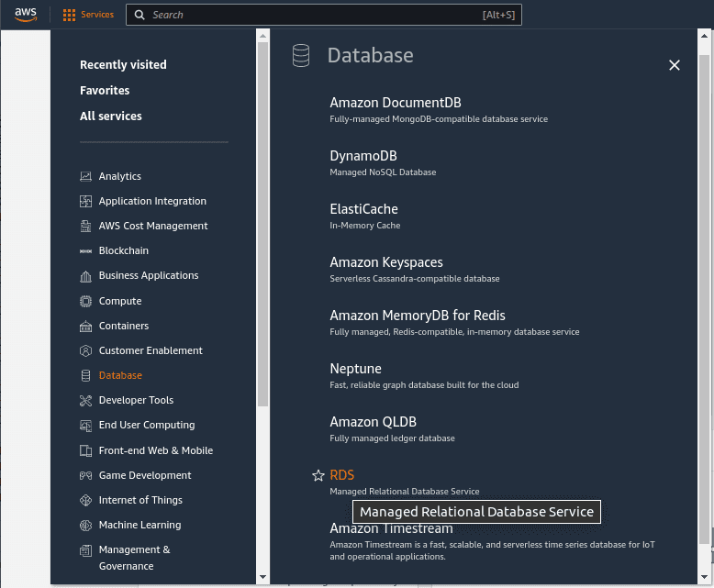Click 'Fully-managed MongoDB-compatible database service' text

click(x=439, y=118)
